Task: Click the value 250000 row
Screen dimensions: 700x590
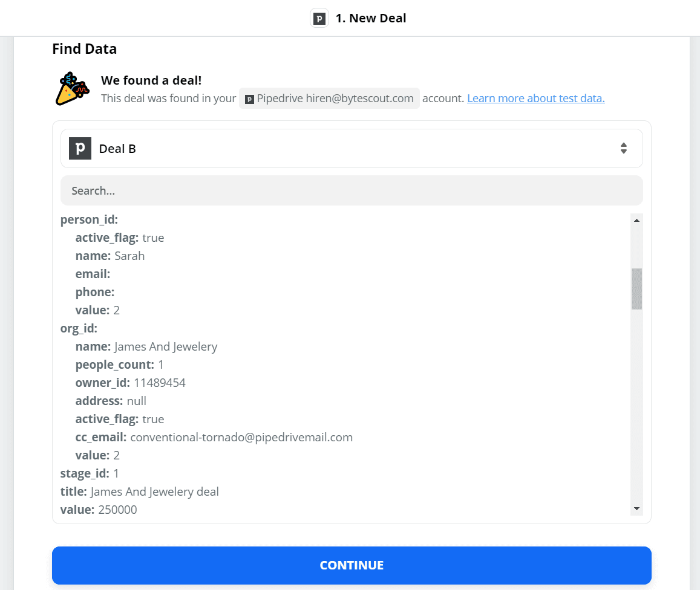Action: 99,510
